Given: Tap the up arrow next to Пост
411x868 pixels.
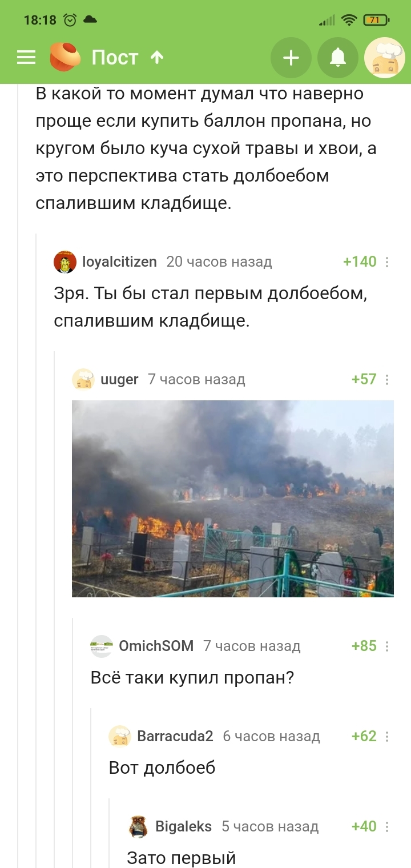Looking at the screenshot, I should (156, 58).
